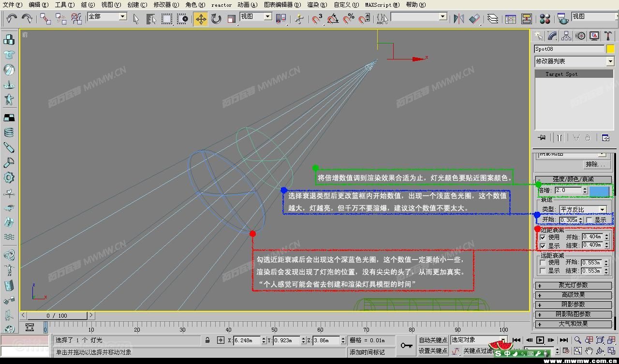
Task: Open the Material Editor spheres icon
Action: click(545, 18)
